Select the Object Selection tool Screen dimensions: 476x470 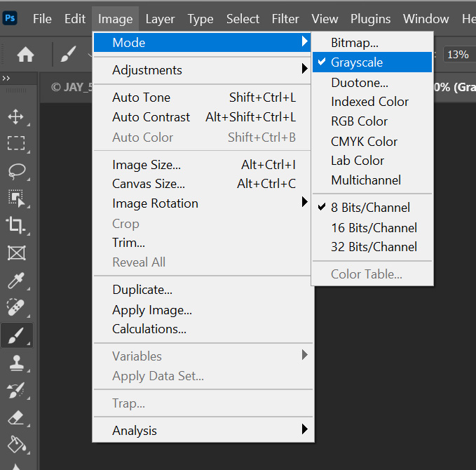coord(16,199)
